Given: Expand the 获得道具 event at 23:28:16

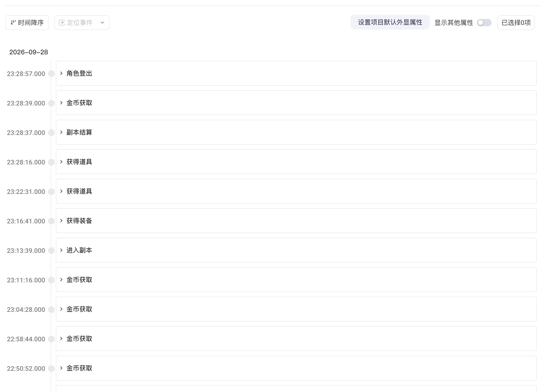Looking at the screenshot, I should click(x=61, y=162).
